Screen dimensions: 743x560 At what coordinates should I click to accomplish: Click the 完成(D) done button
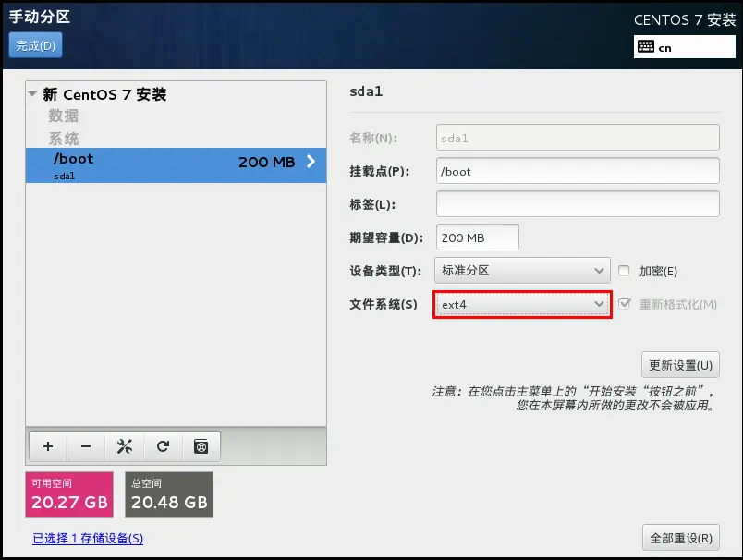tap(35, 45)
